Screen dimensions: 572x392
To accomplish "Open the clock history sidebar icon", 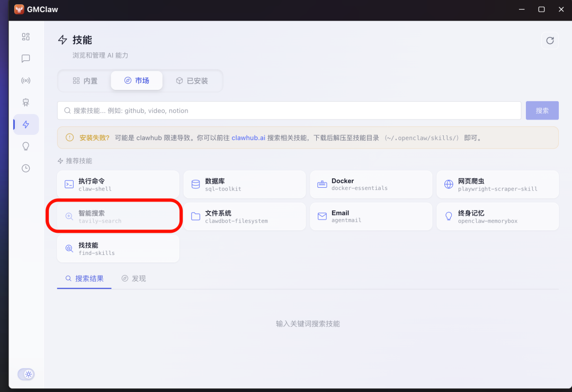I will [25, 168].
